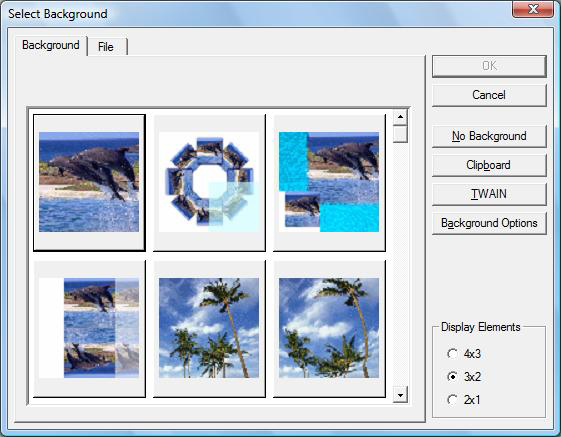Select the curved fisheye palm trees background

click(329, 329)
